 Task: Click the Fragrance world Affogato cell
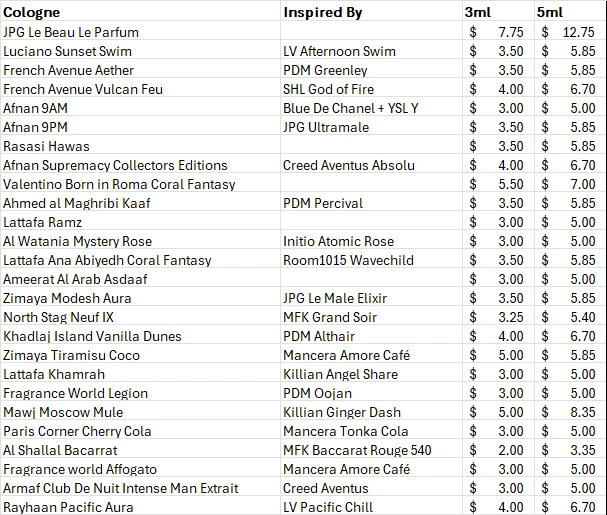(141, 469)
